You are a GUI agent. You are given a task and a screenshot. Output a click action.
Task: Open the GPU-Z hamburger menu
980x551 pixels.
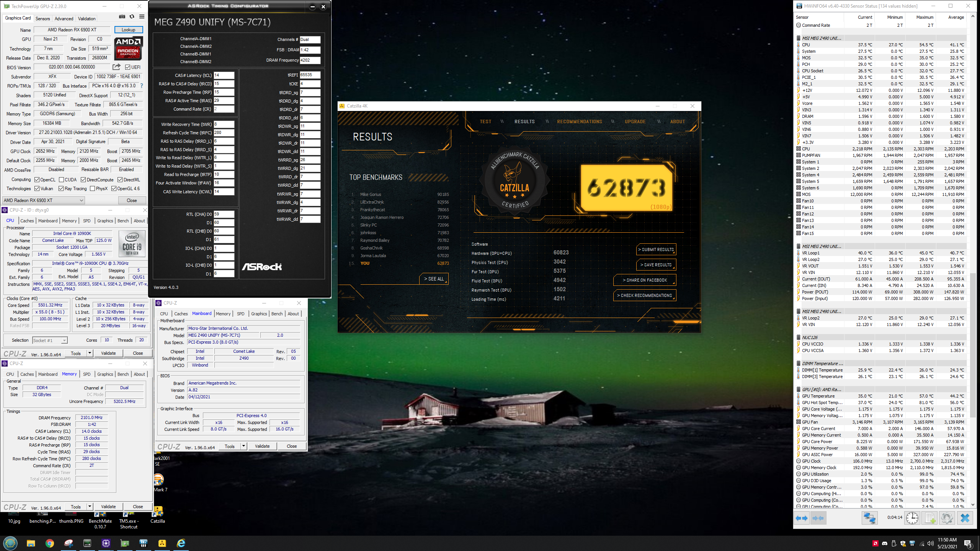pos(142,17)
